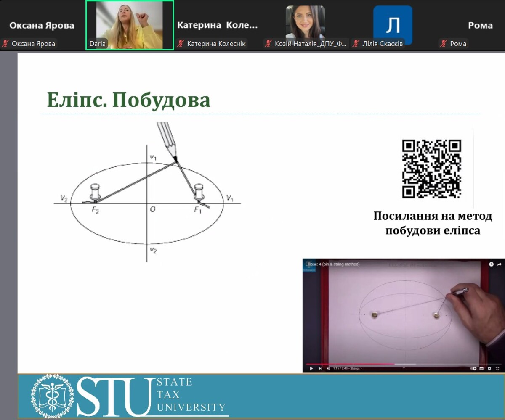Click Рома's muted microphone icon
The width and height of the screenshot is (505, 420).
pyautogui.click(x=443, y=44)
